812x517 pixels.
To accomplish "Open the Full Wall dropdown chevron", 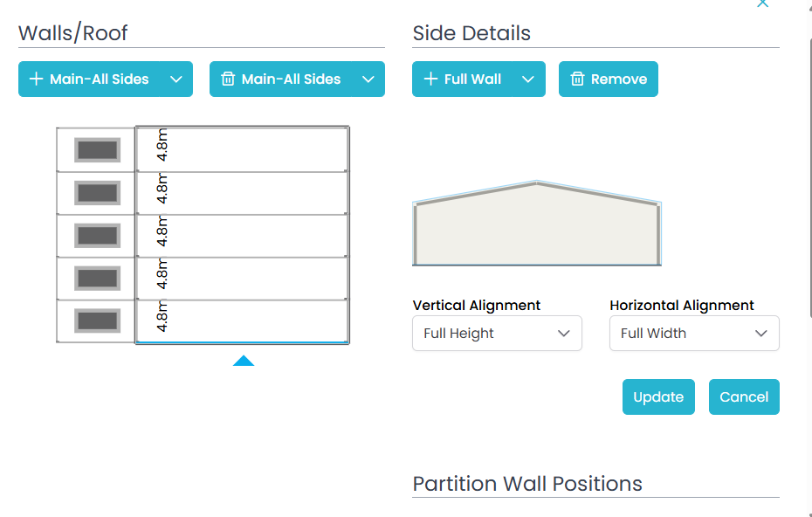I will [x=527, y=79].
